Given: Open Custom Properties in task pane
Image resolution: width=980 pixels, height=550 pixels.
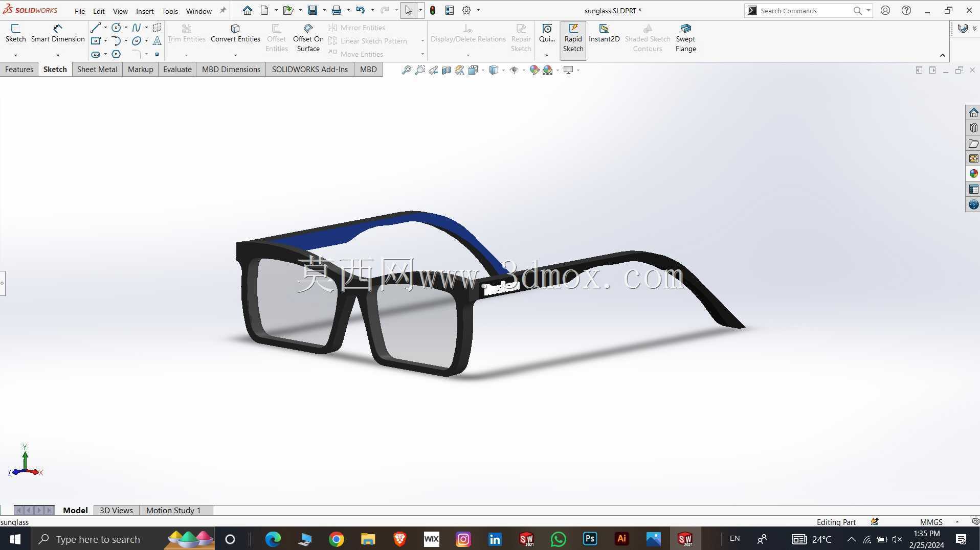Looking at the screenshot, I should pyautogui.click(x=973, y=189).
